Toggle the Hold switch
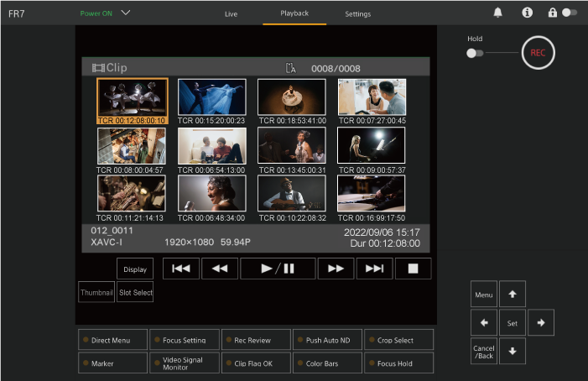588x381 pixels. click(x=476, y=53)
